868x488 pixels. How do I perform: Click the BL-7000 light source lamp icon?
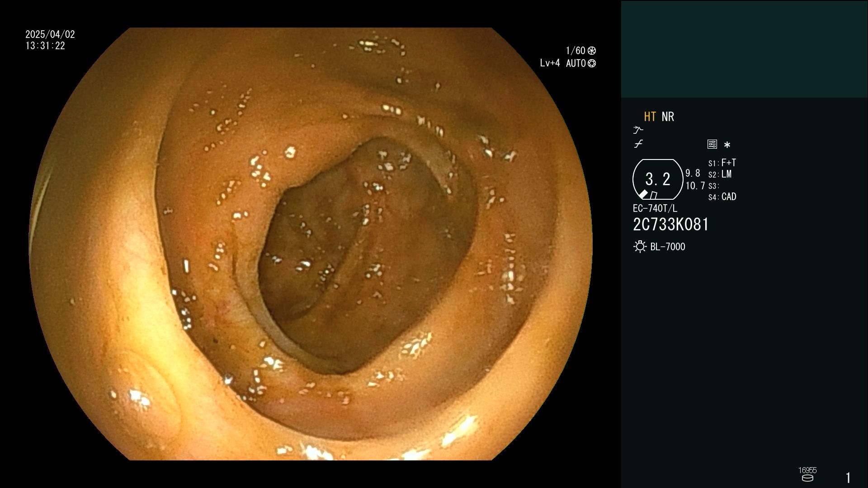click(640, 247)
